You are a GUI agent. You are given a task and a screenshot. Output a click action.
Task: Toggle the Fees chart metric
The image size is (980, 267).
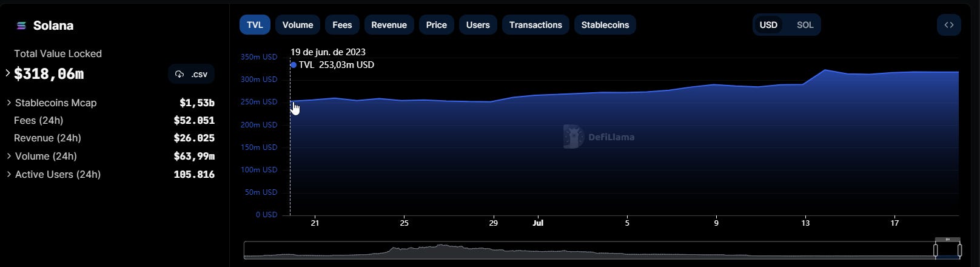pyautogui.click(x=342, y=25)
